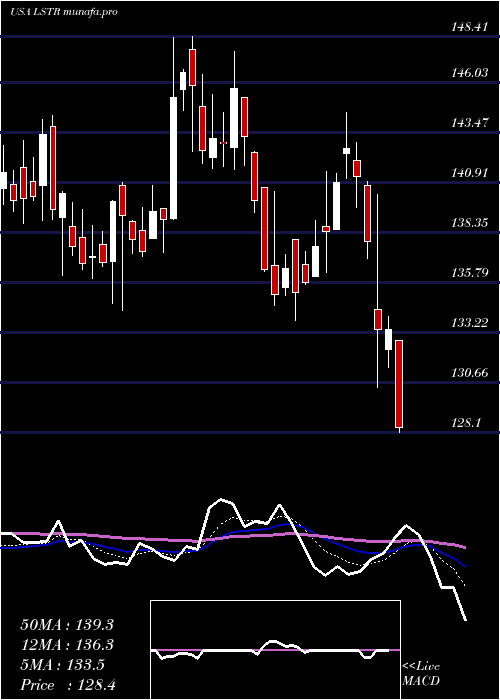
Task: Click the 5MA : 133.5 readout
Action: (63, 665)
